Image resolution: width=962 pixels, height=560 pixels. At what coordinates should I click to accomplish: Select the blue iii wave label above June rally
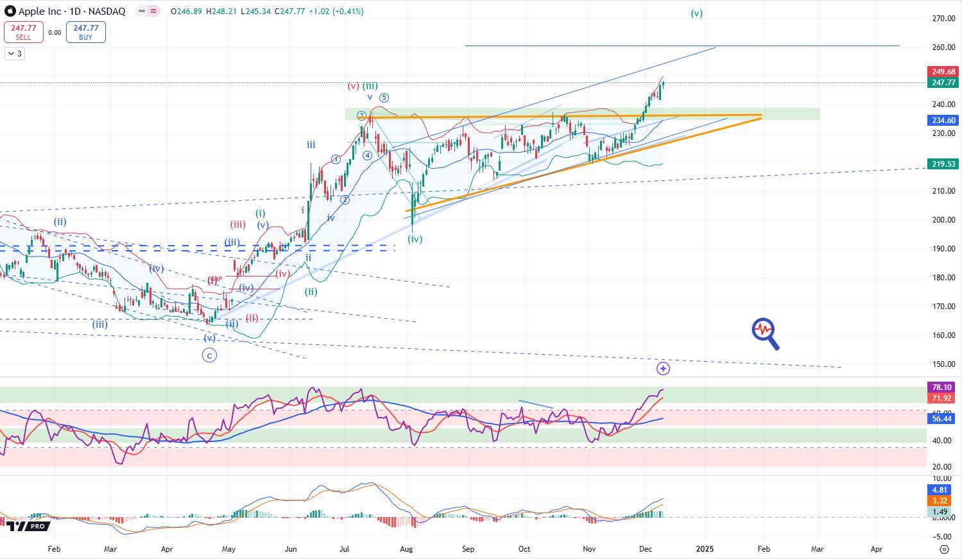point(311,145)
